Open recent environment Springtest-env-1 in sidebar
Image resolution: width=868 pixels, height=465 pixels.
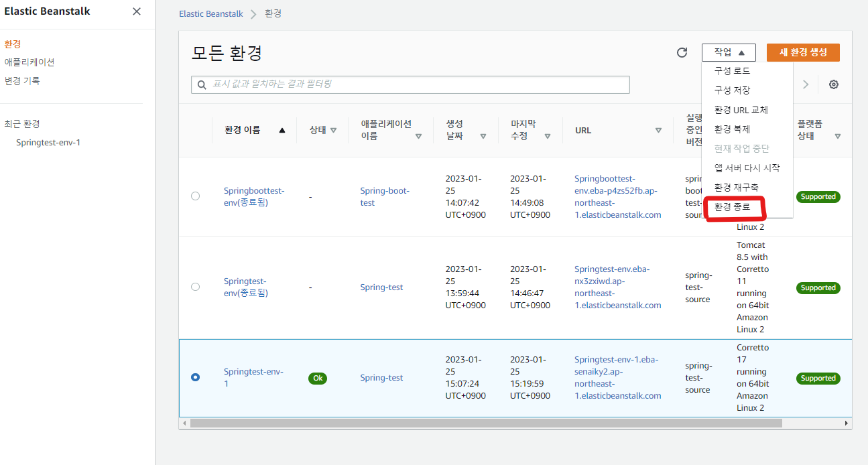click(x=48, y=143)
